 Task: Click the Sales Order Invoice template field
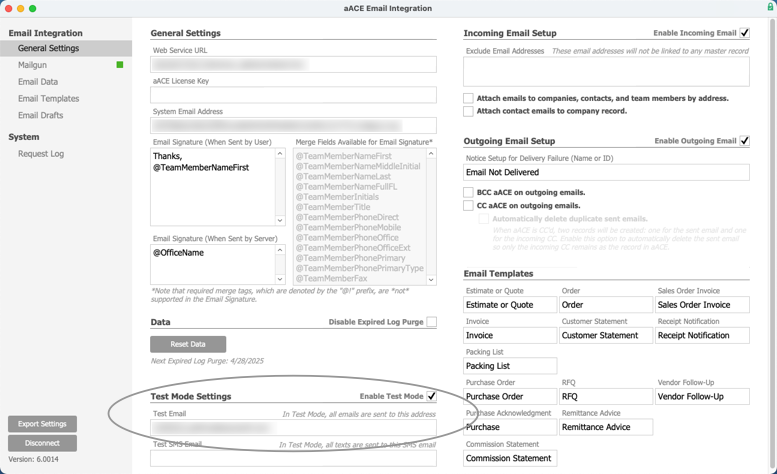(702, 305)
